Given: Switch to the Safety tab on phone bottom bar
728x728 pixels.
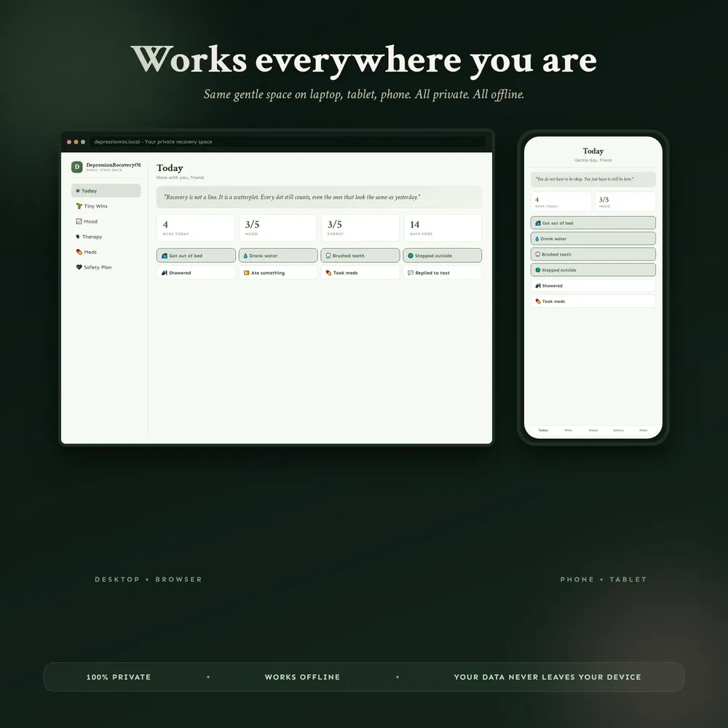Looking at the screenshot, I should pos(618,430).
